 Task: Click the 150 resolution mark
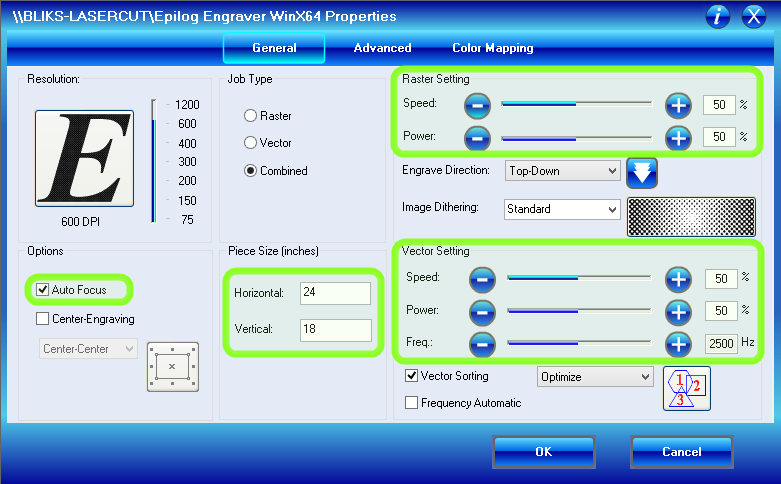(x=187, y=201)
